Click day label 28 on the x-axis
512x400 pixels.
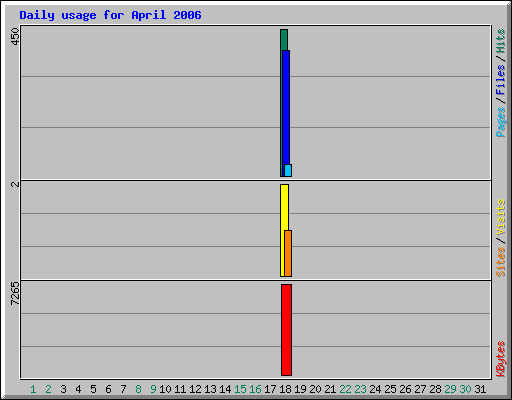tap(435, 389)
